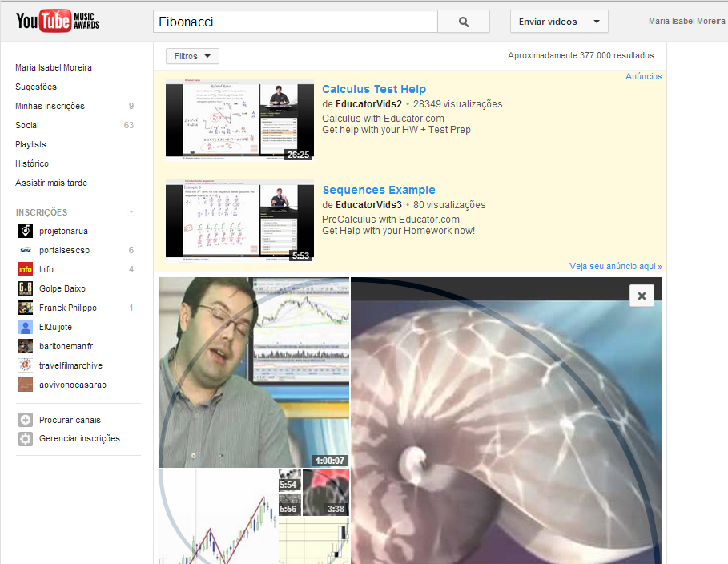The image size is (728, 564).
Task: Click the Gerenciar inscrições gear icon
Action: (26, 438)
